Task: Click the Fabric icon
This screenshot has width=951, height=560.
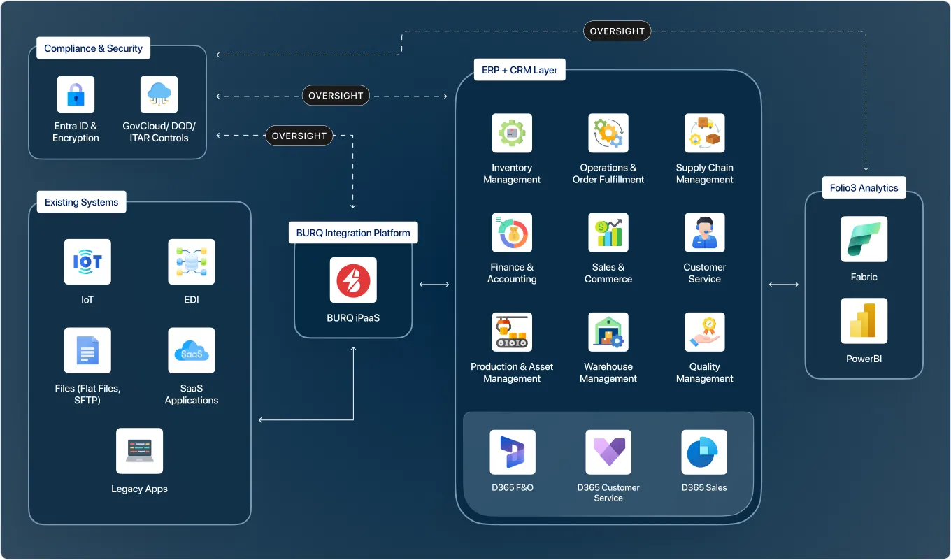Action: (x=864, y=239)
